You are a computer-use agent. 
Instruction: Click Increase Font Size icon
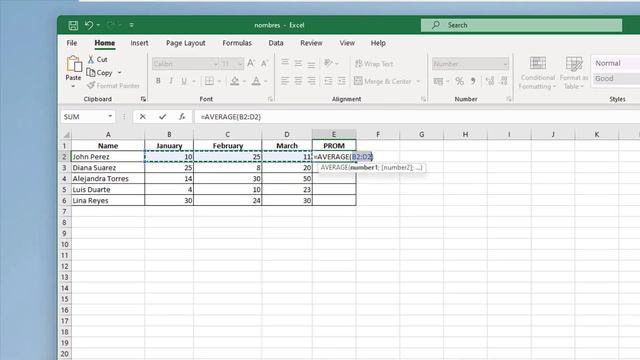tap(251, 63)
